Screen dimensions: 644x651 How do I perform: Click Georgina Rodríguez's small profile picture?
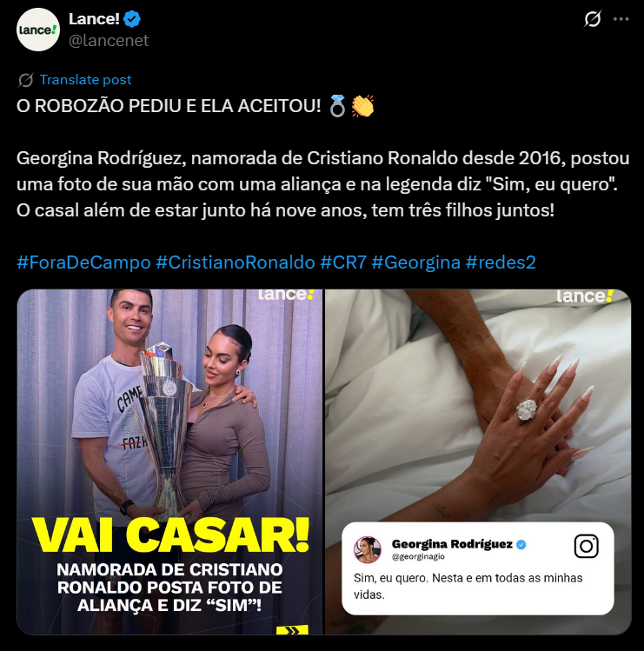[x=368, y=549]
